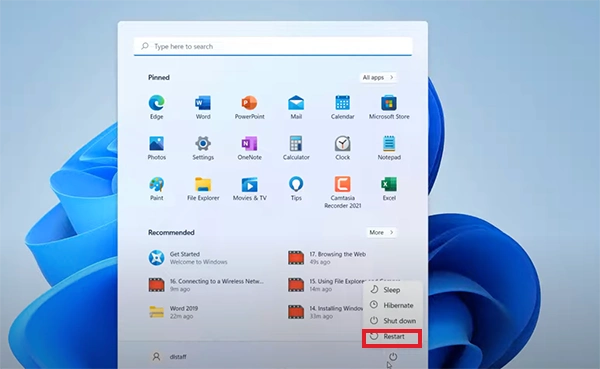Show More recommended items

[x=381, y=232]
